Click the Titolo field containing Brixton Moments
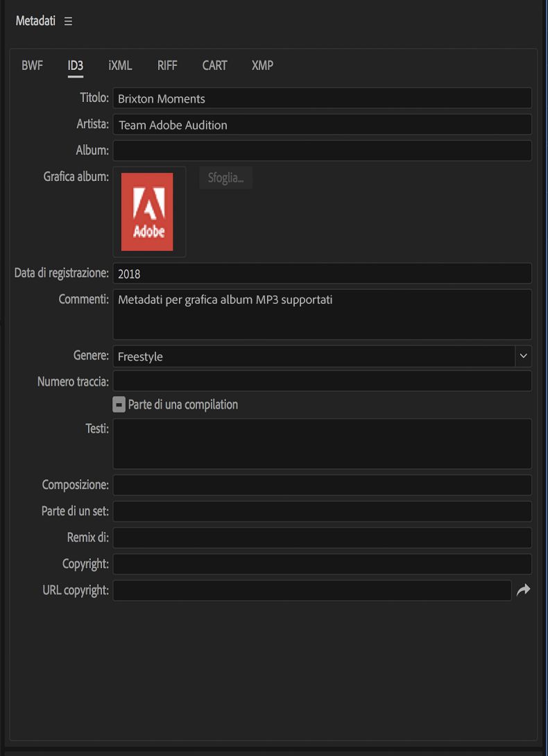Viewport: 548px width, 756px height. tap(322, 98)
